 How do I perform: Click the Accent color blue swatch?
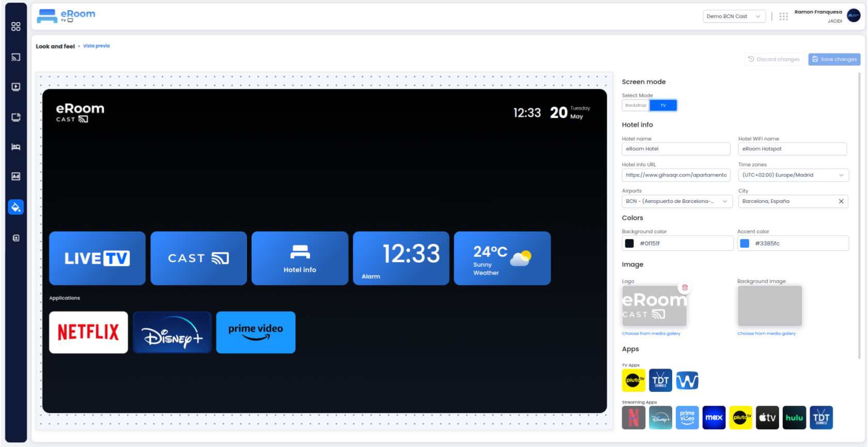tap(745, 244)
